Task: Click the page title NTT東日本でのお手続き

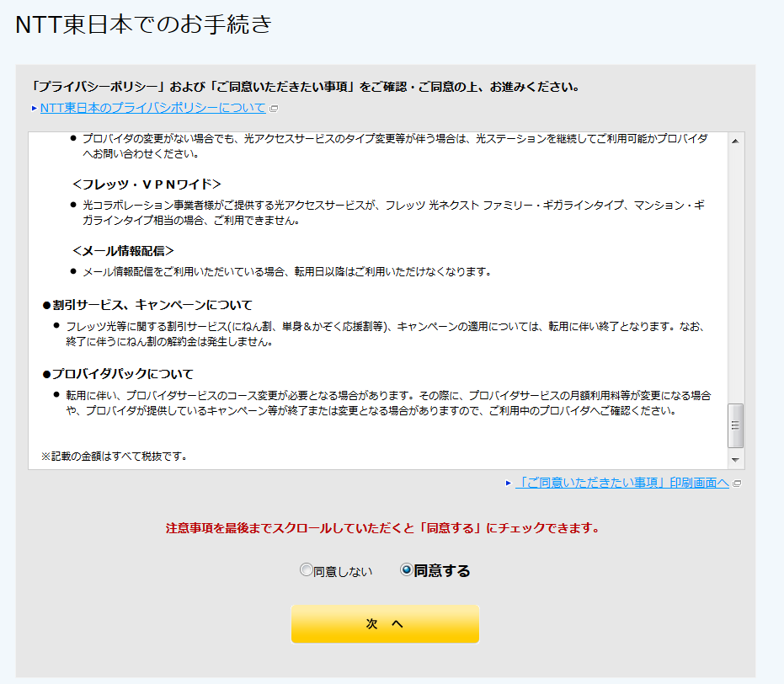Action: coord(143,24)
